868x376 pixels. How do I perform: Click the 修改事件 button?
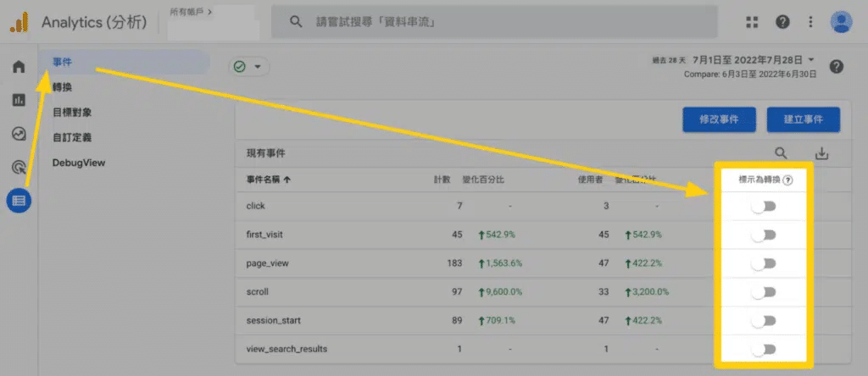719,119
